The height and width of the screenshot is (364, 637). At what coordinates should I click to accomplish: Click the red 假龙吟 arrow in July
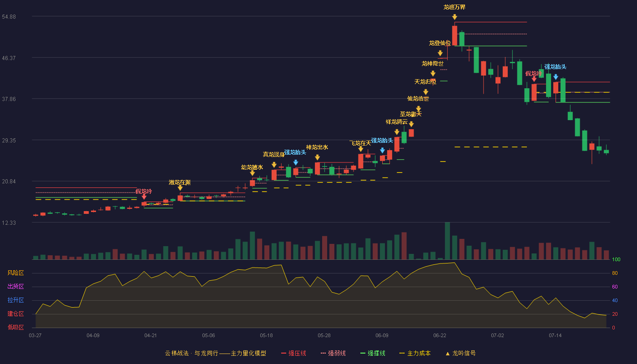tap(534, 79)
